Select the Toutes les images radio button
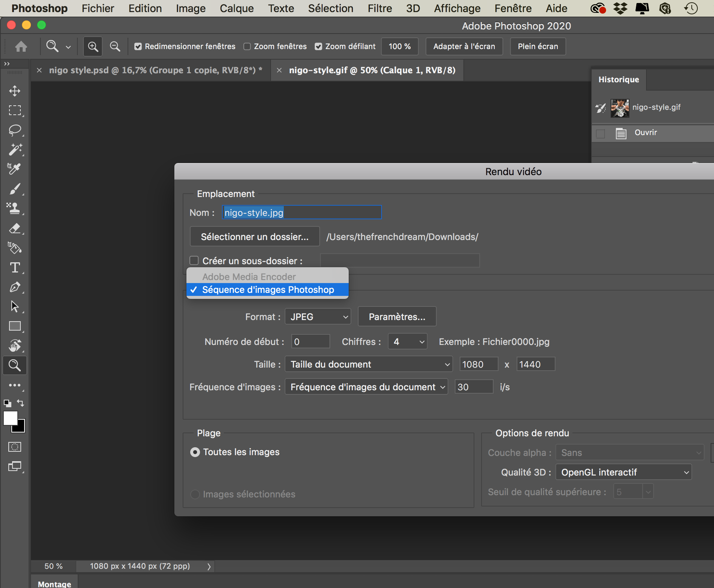 click(x=195, y=452)
